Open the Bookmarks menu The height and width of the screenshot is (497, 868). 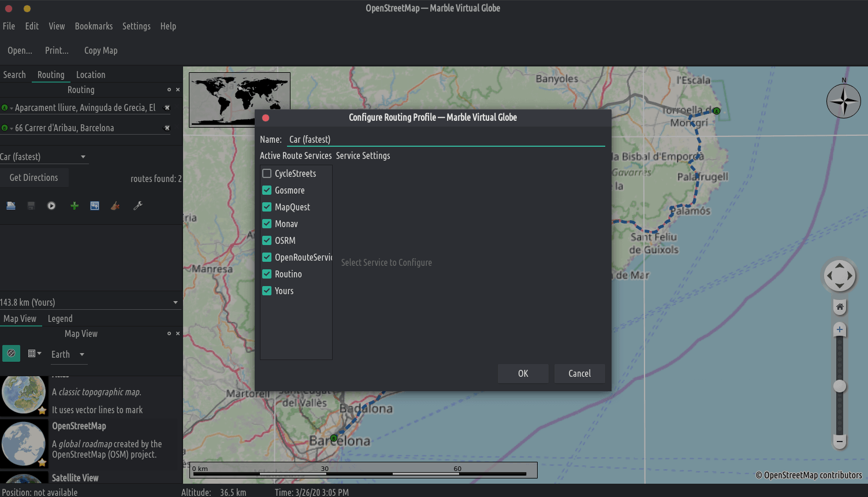pyautogui.click(x=94, y=26)
